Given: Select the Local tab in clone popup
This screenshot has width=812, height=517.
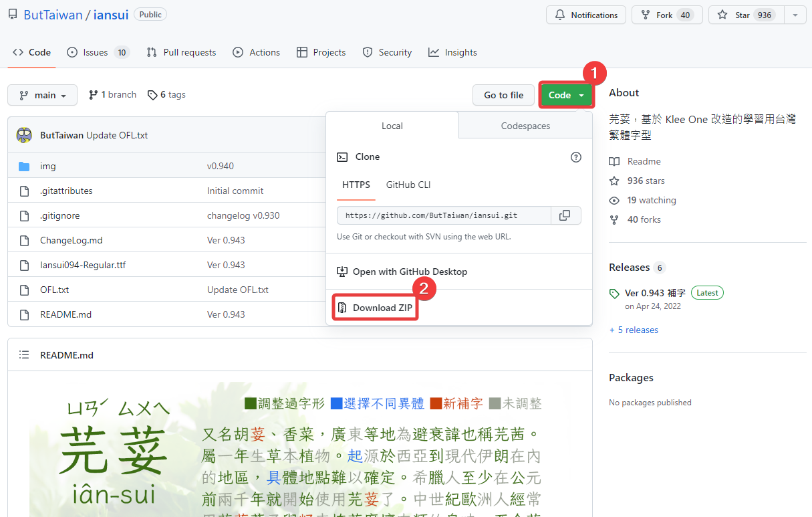Looking at the screenshot, I should 392,126.
